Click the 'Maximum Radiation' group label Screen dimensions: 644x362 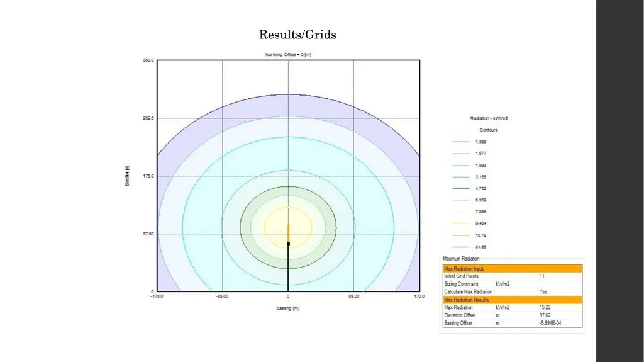[461, 259]
